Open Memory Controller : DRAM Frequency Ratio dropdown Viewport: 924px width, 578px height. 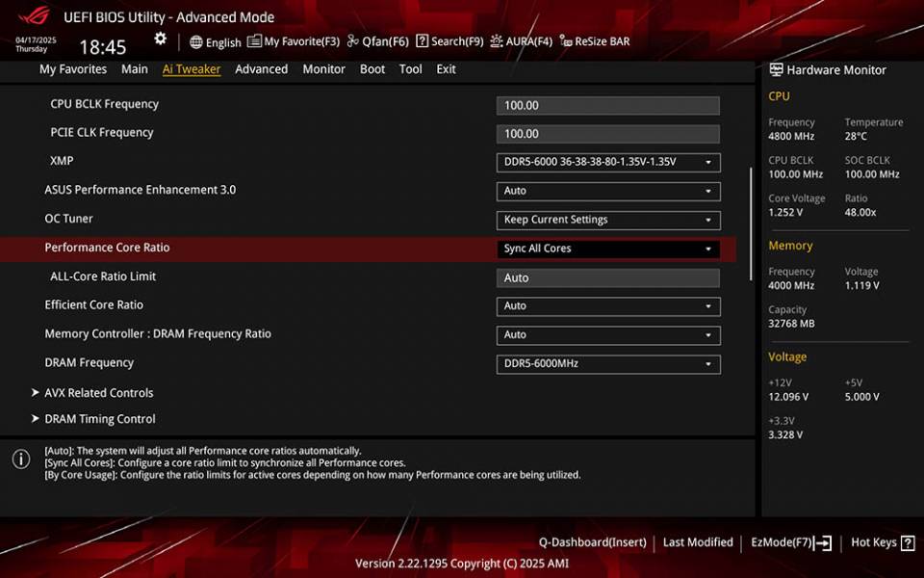click(608, 335)
